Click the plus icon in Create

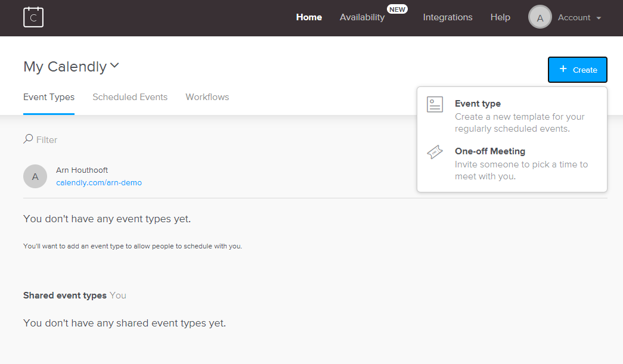[563, 69]
